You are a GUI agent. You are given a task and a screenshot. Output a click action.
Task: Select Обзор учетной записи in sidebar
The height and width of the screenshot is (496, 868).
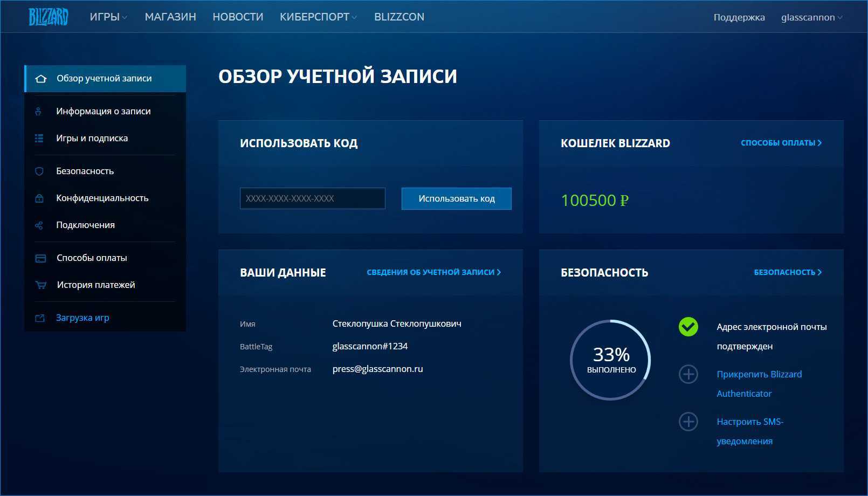point(106,79)
